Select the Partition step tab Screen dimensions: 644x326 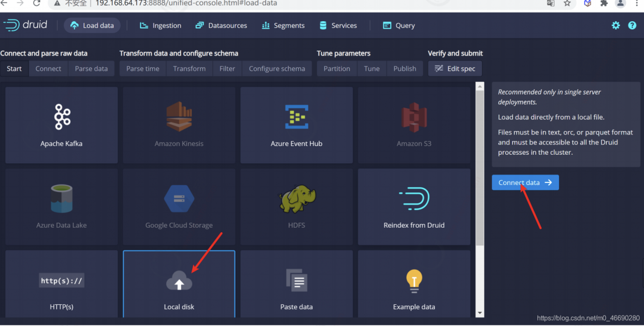pyautogui.click(x=337, y=69)
